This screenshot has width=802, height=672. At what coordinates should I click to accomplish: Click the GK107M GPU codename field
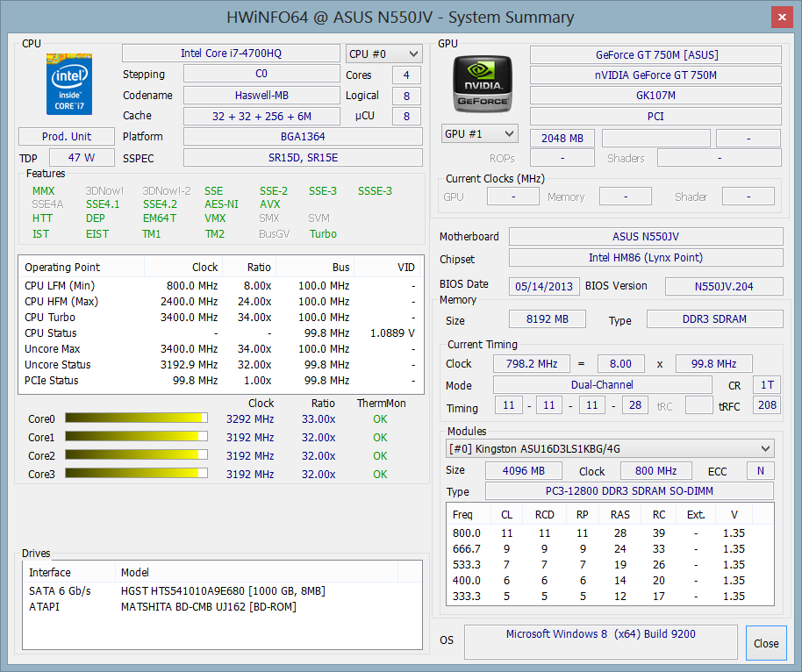pyautogui.click(x=655, y=95)
